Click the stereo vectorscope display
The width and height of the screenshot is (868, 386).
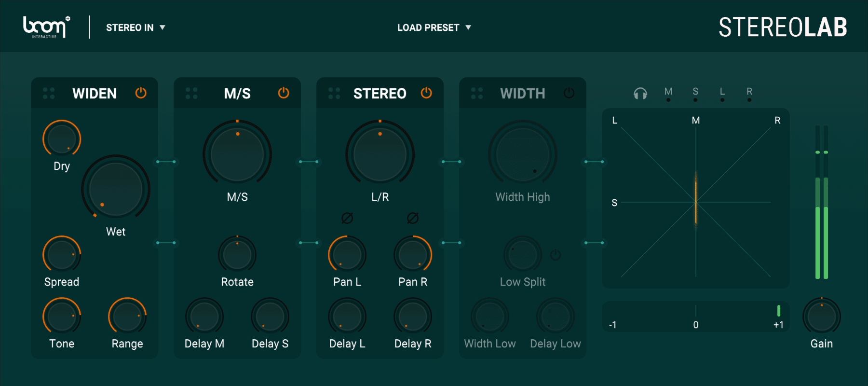click(695, 199)
